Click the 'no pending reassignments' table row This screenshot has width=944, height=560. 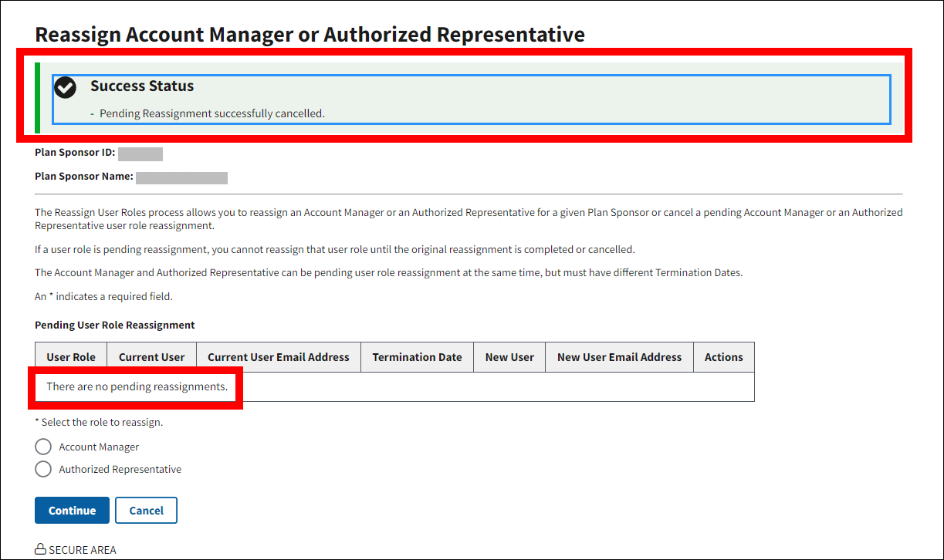click(137, 386)
